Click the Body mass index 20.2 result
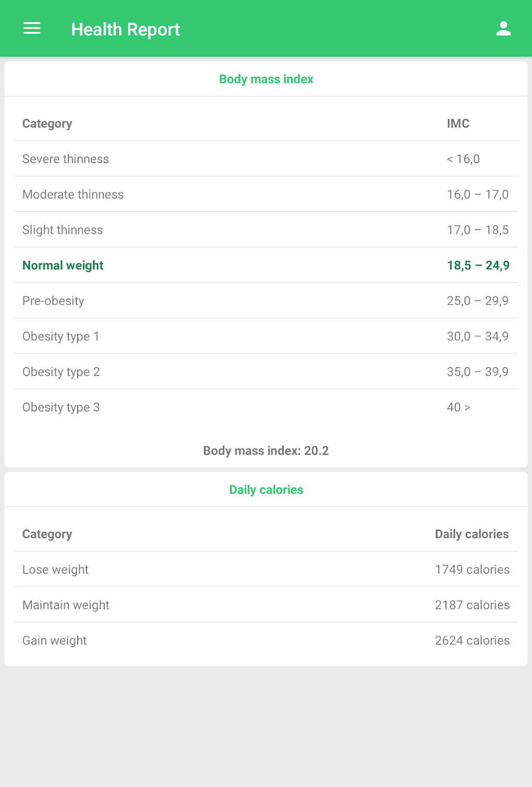Image resolution: width=532 pixels, height=787 pixels. 266,451
